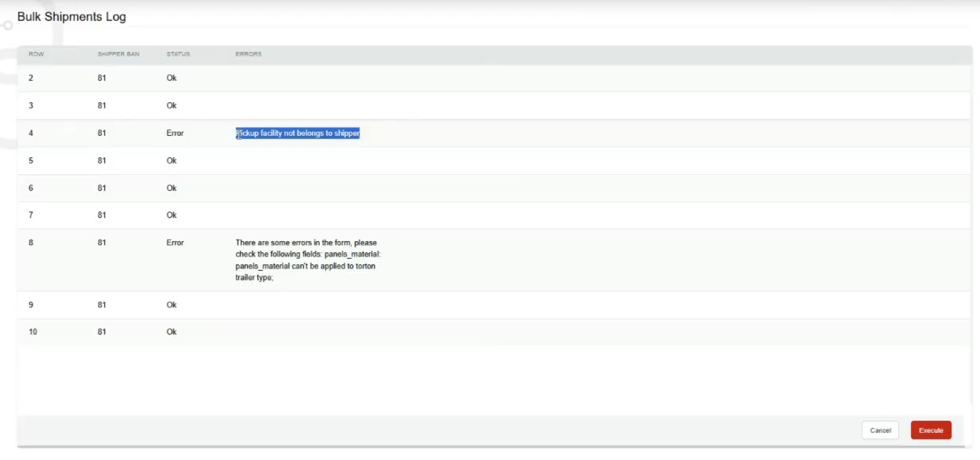Click row number 2 cell
This screenshot has width=980, height=460.
[x=31, y=78]
